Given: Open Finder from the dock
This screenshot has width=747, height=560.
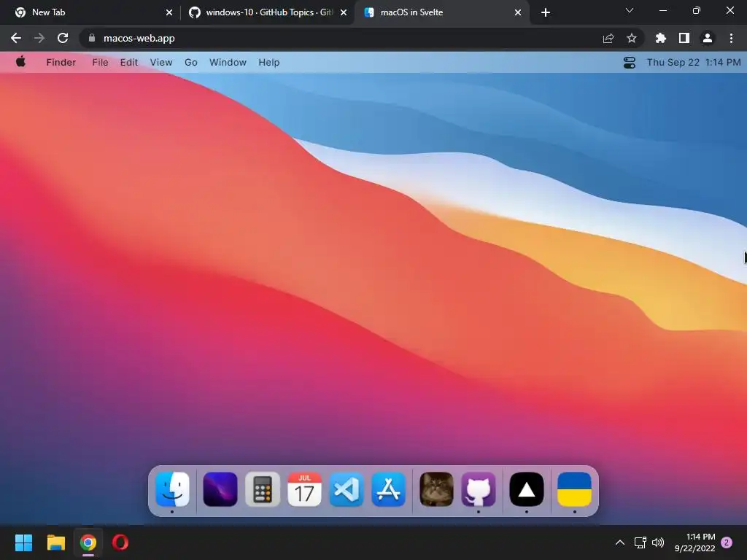Looking at the screenshot, I should 172,489.
